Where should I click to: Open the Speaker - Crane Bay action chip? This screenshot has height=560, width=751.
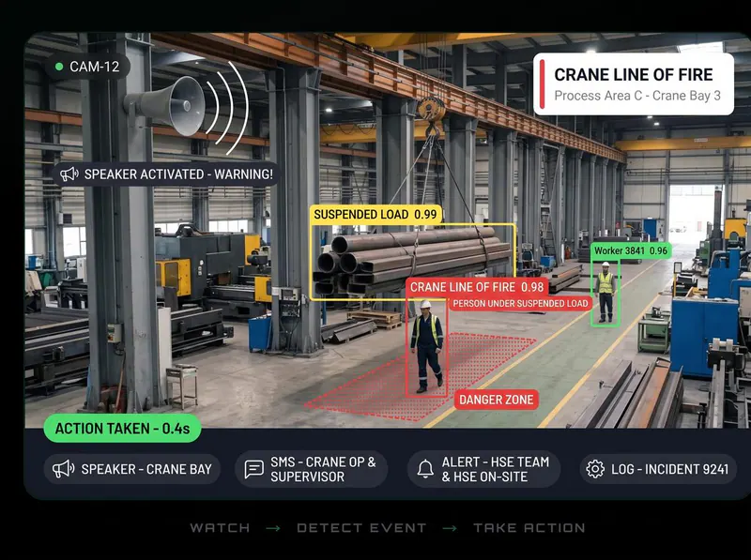131,469
